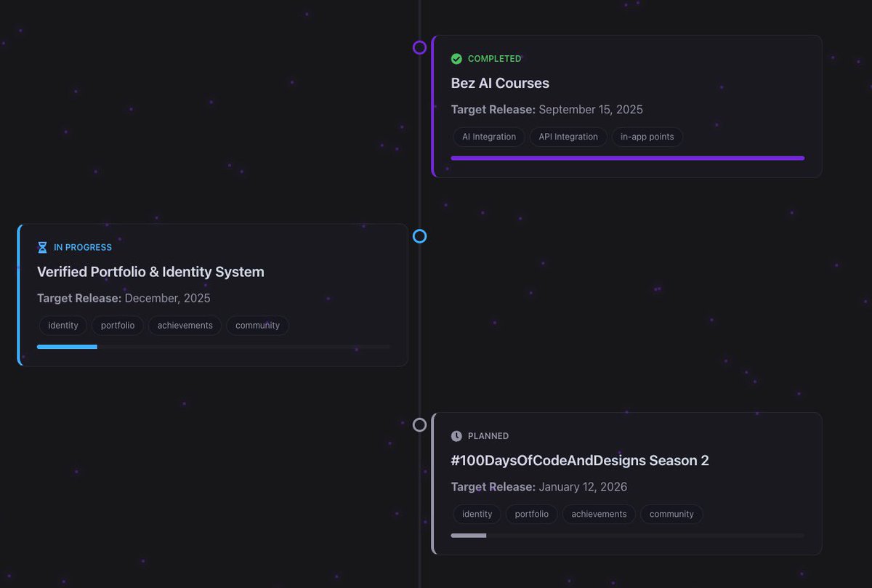
Task: Click the portfolio tag in Verified Portfolio card
Action: click(x=118, y=326)
